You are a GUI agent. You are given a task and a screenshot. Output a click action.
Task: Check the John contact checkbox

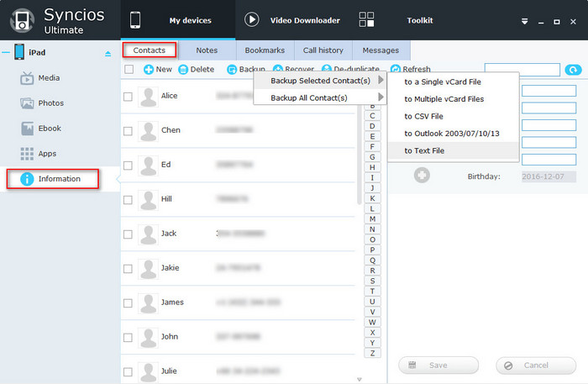(x=128, y=338)
